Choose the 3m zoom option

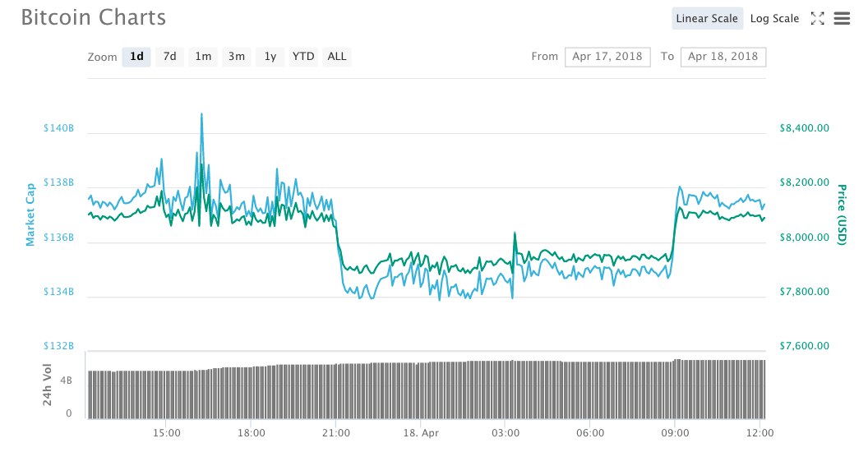click(x=237, y=57)
